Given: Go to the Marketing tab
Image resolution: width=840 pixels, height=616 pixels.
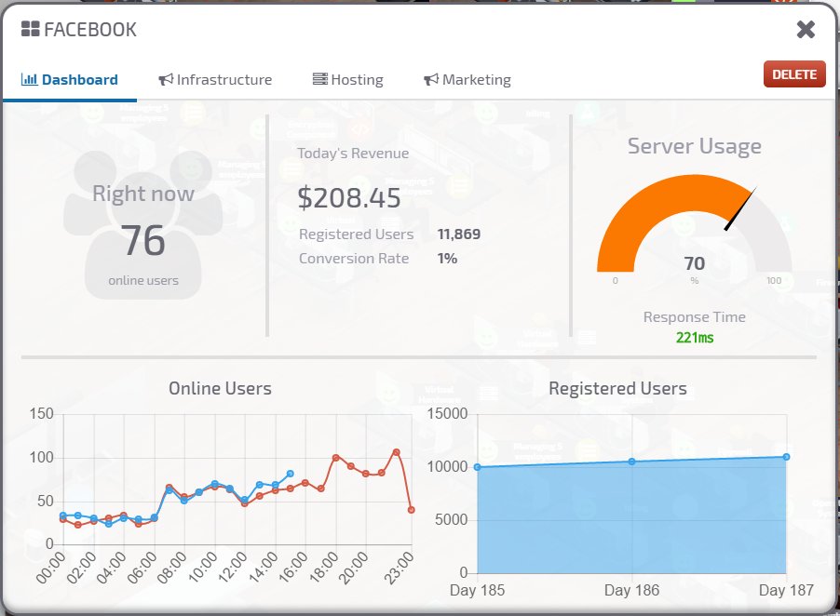Looking at the screenshot, I should point(467,80).
